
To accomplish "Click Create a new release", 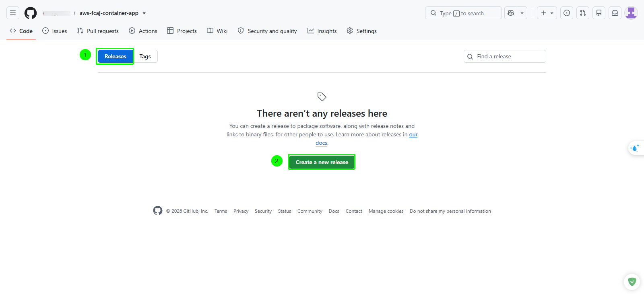I will click(x=322, y=162).
